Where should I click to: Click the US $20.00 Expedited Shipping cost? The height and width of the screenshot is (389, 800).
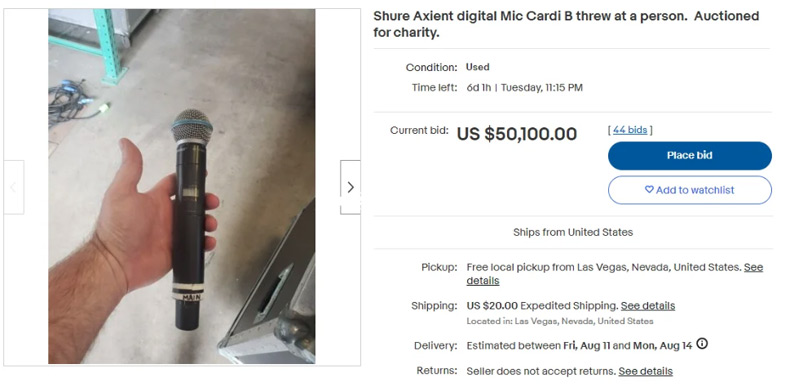pyautogui.click(x=542, y=306)
